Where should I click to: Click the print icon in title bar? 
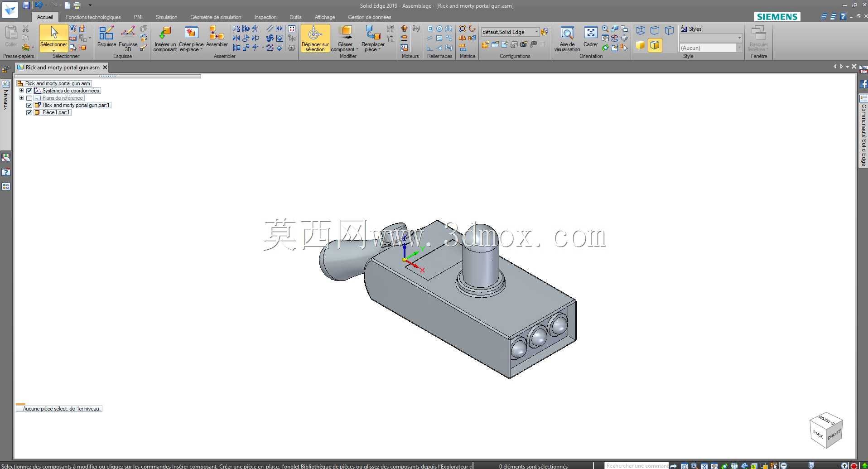(77, 5)
